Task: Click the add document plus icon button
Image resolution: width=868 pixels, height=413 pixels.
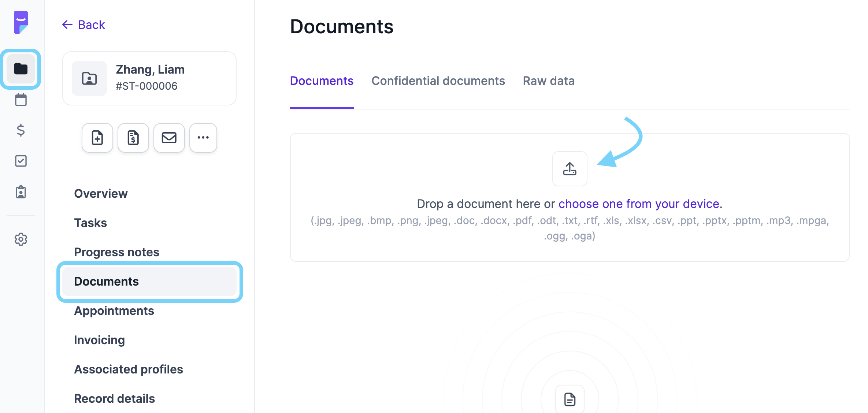Action: 97,138
